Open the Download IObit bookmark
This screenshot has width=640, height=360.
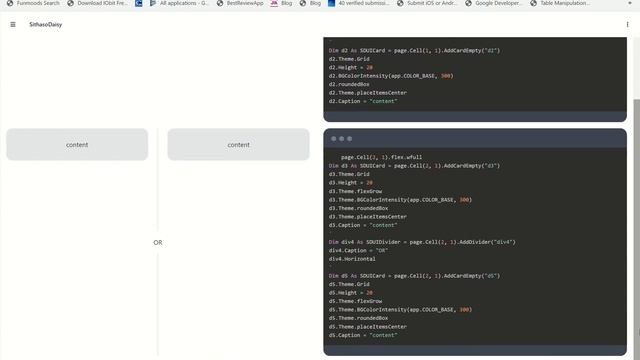97,3
